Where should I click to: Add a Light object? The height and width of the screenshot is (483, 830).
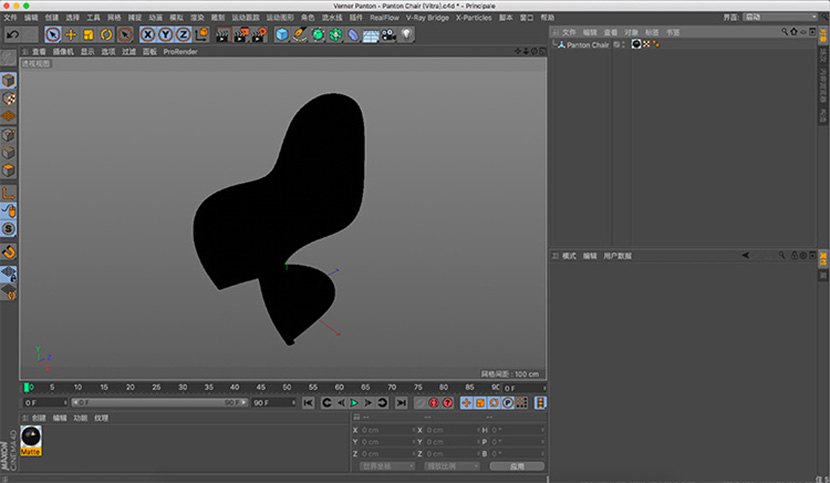click(x=406, y=34)
